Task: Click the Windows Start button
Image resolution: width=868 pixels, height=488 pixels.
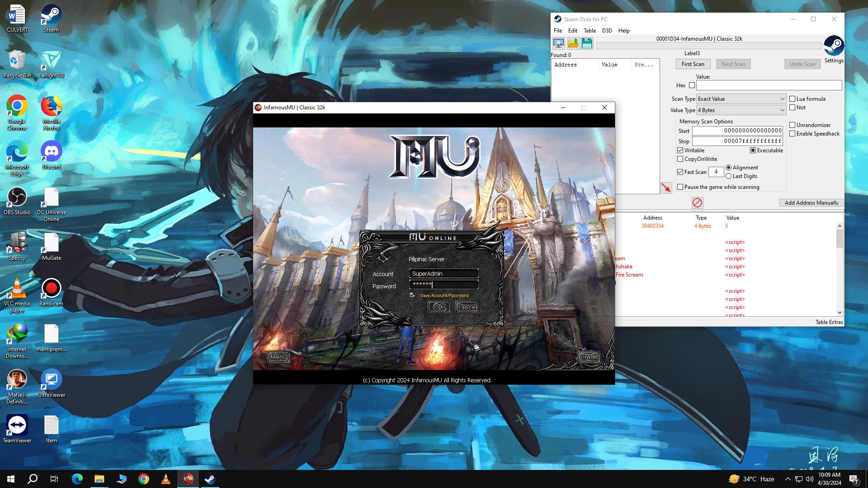Action: (11, 479)
